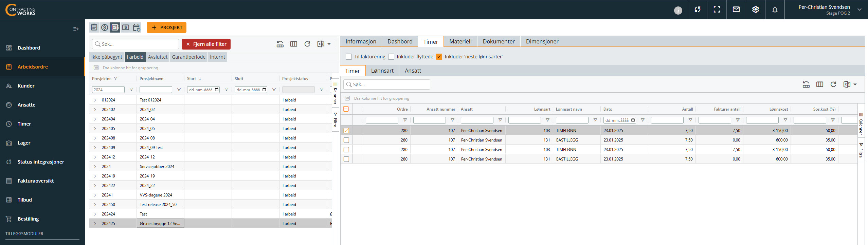Click filter funnel for Ansatt column filter
The image size is (868, 245).
click(500, 120)
